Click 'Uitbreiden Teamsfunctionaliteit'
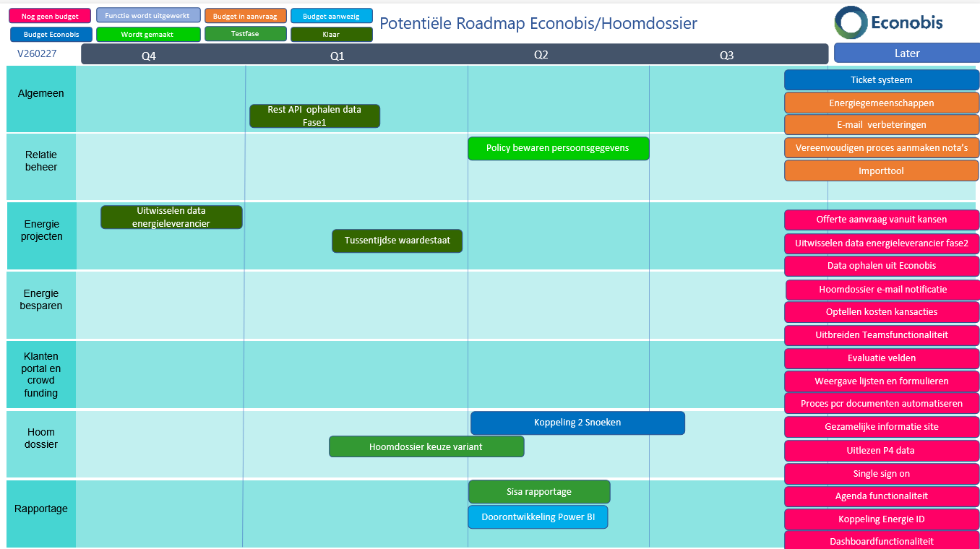Screen dimensions: 980x549 [882, 335]
